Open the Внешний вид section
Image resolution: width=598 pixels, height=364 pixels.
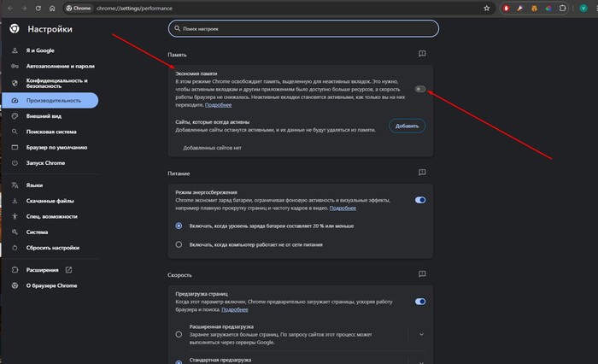(50, 116)
